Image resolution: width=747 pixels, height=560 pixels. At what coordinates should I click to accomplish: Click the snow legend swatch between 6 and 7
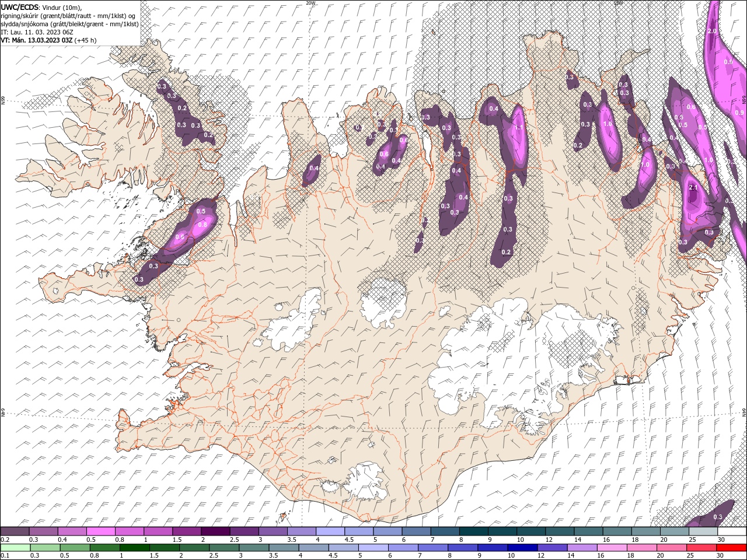[417, 531]
